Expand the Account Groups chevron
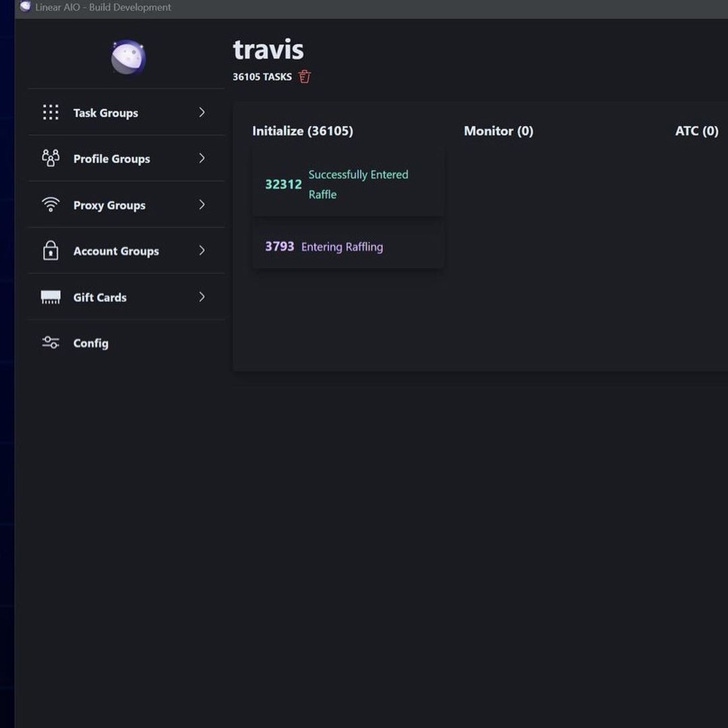 click(x=202, y=251)
